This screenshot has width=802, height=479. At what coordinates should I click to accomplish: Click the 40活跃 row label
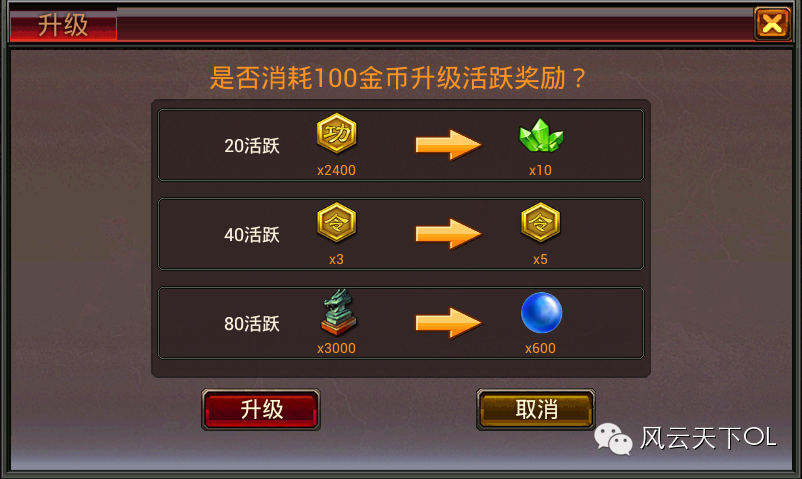252,235
